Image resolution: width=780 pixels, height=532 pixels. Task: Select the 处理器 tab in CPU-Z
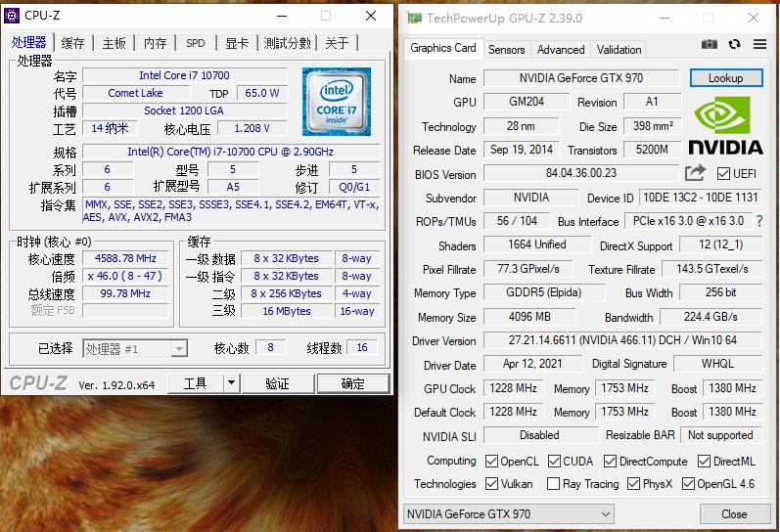[28, 42]
